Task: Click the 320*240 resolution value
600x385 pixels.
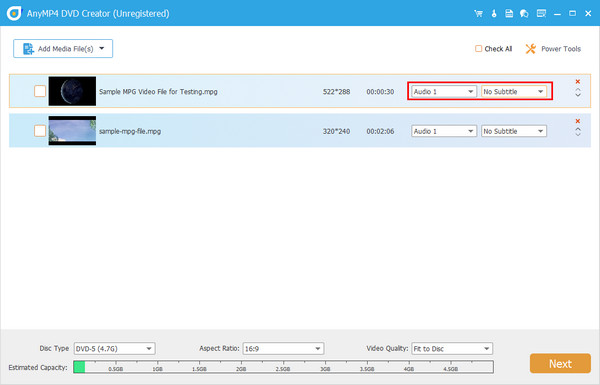Action: (x=336, y=131)
